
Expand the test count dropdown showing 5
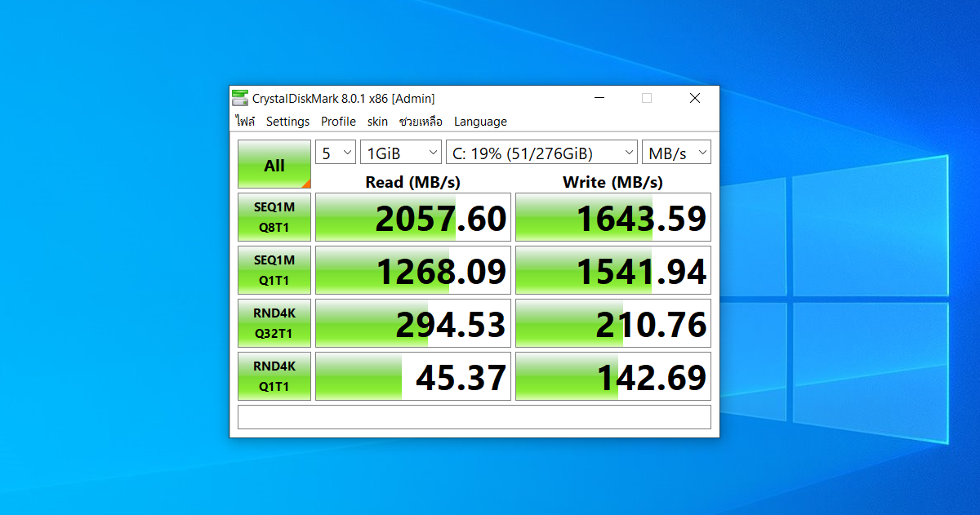[336, 153]
